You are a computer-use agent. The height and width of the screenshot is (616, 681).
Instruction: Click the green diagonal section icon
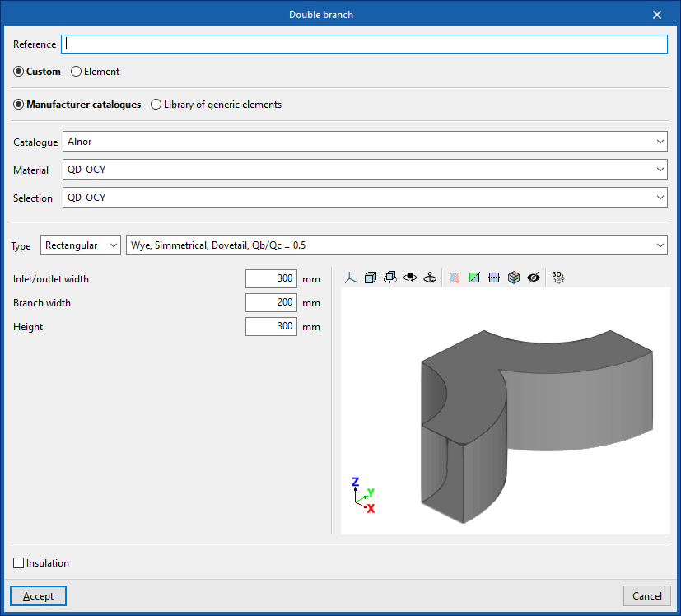pyautogui.click(x=474, y=278)
